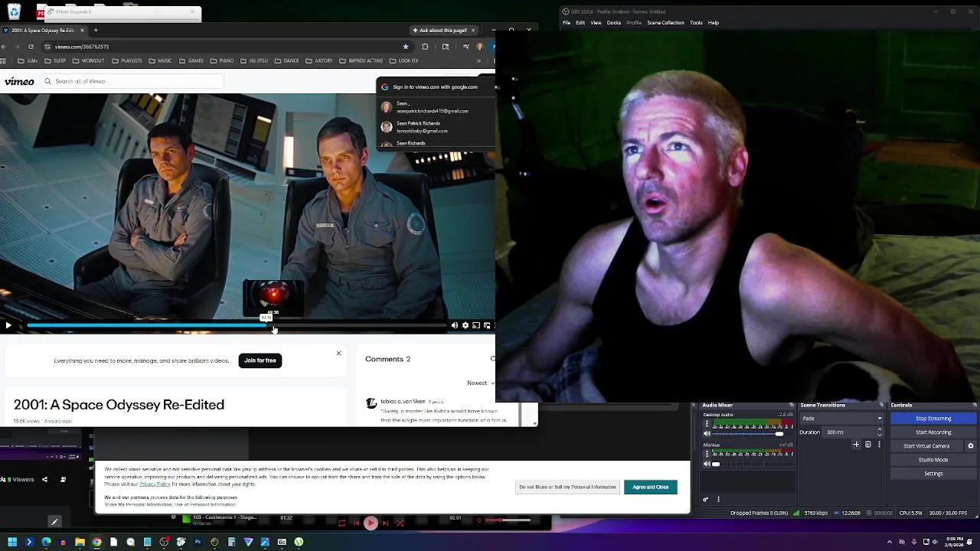Open the SLEEP bookmark folder
Viewport: 980px width, 551px height.
pos(55,60)
